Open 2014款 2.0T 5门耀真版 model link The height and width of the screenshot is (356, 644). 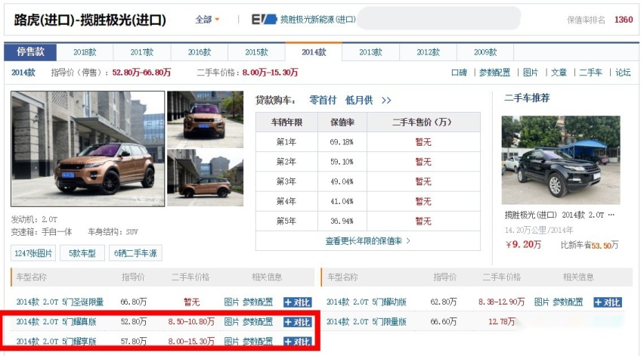click(x=56, y=322)
